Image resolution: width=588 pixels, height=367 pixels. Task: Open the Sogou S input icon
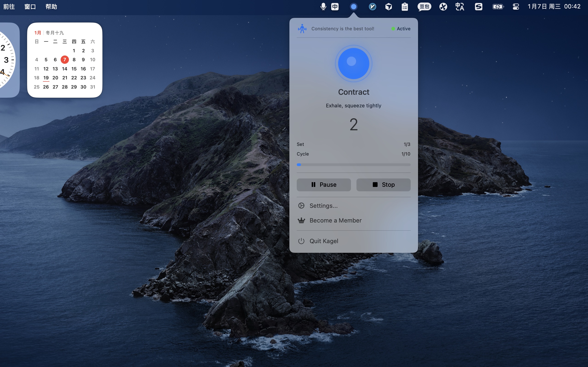(x=478, y=7)
